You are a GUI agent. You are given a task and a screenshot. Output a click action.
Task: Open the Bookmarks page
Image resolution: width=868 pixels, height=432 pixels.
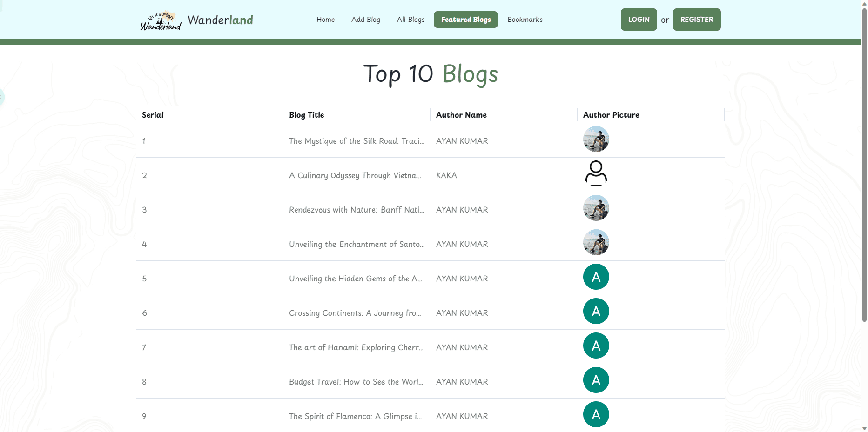point(525,20)
